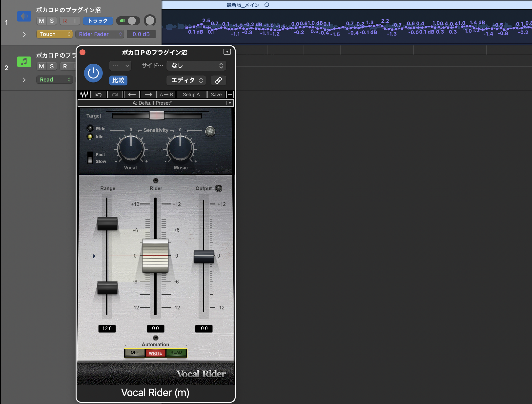Toggle record enable R on track 1
The height and width of the screenshot is (404, 532).
[65, 21]
